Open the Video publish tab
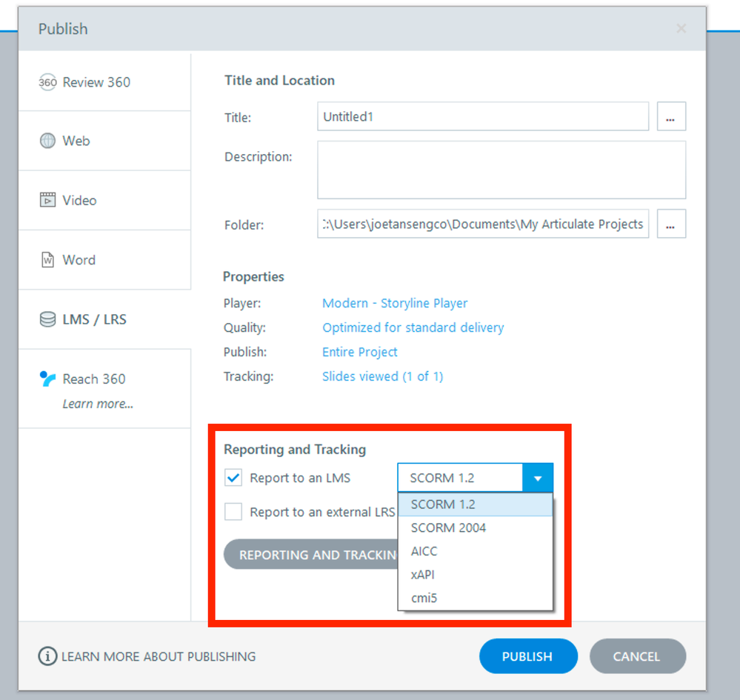740x700 pixels. pyautogui.click(x=79, y=200)
